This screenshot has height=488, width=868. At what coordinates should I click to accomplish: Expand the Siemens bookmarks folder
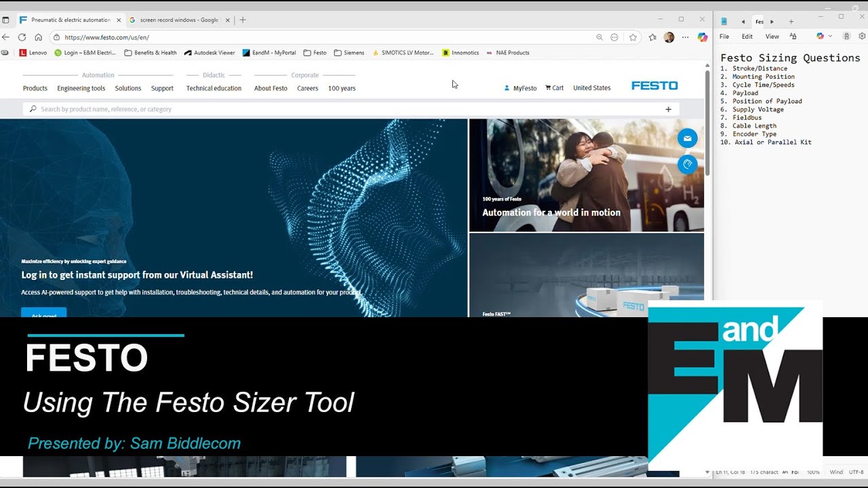349,53
